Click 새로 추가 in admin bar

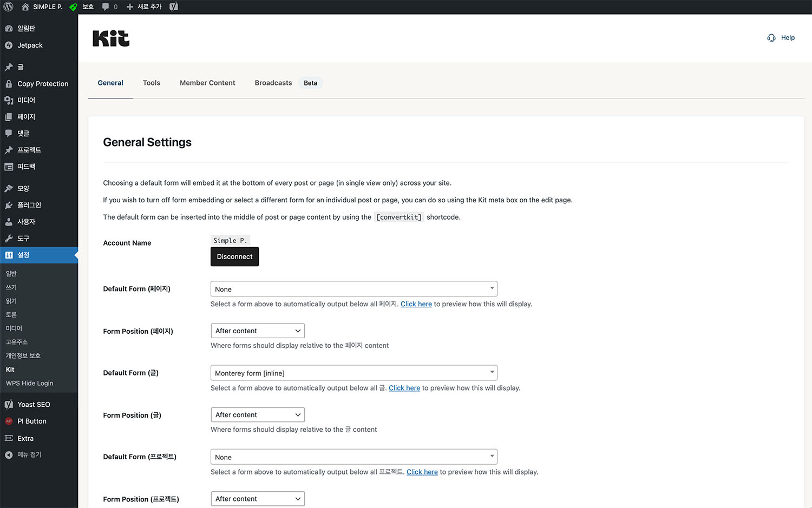pyautogui.click(x=149, y=7)
